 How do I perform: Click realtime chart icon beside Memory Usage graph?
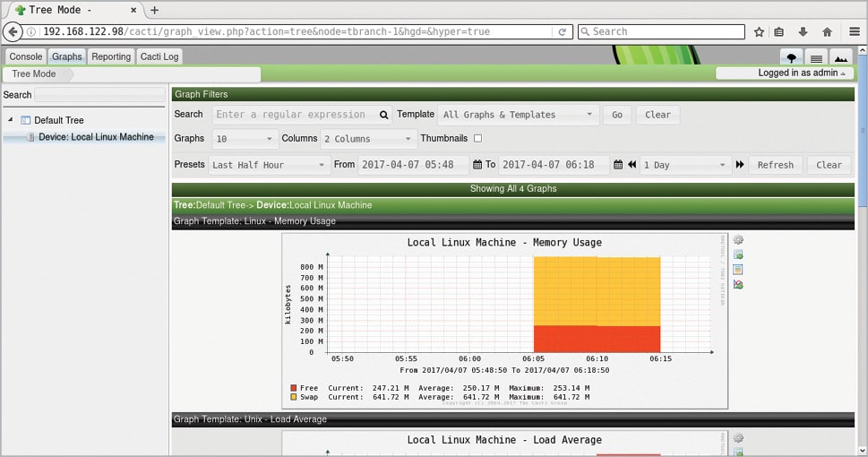point(738,285)
